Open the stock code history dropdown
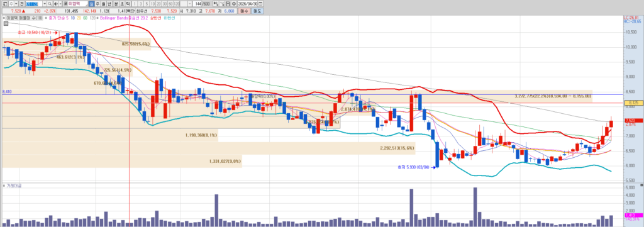Viewport: 644px width, 227px height. pyautogui.click(x=45, y=4)
